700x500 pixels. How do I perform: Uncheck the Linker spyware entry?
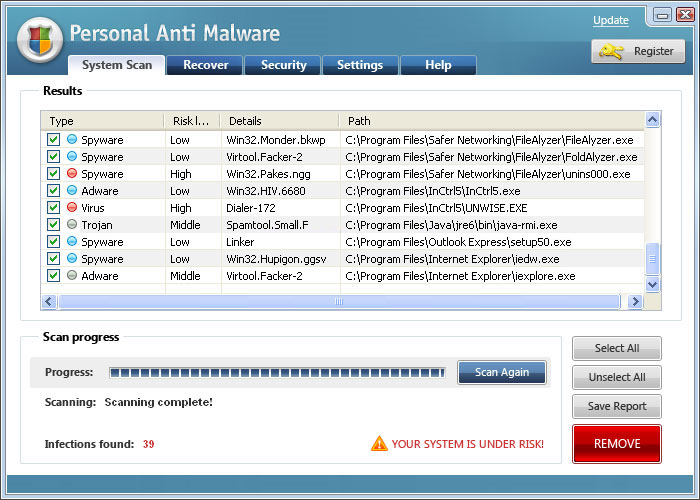click(x=53, y=241)
